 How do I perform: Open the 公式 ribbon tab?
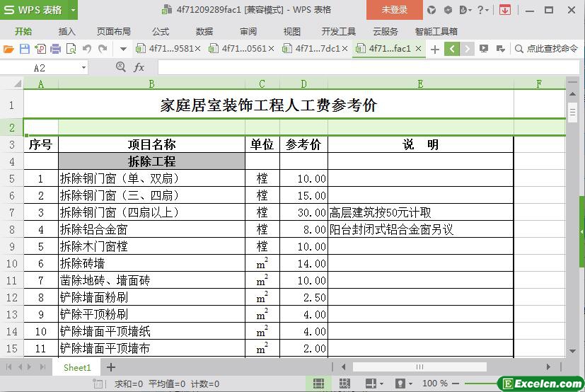click(x=161, y=32)
